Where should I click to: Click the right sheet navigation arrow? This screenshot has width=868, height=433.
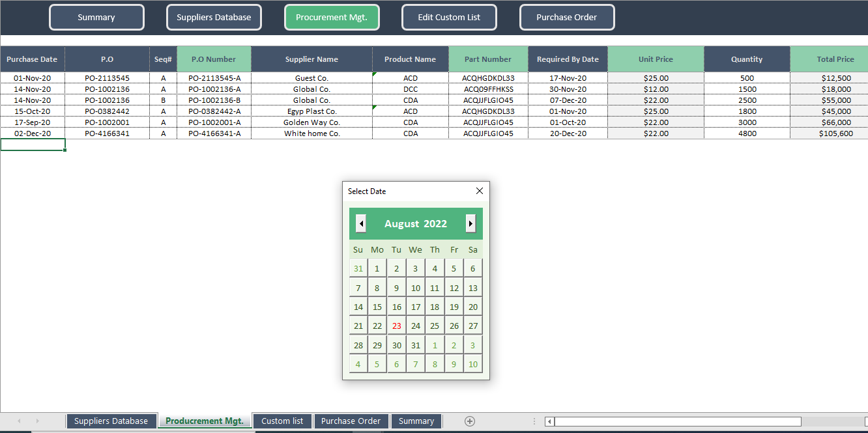point(36,421)
